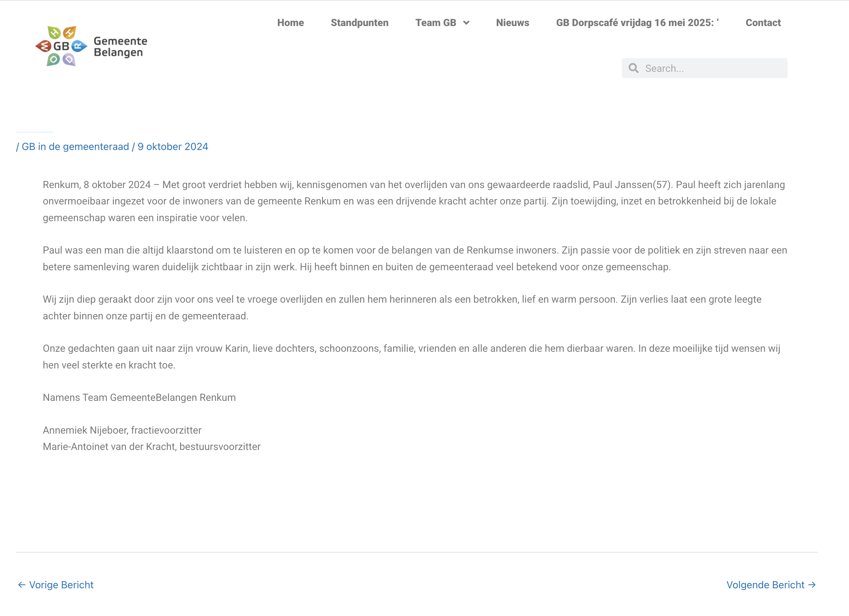The image size is (849, 616).
Task: Click the left arrow before Vorige Bericht
Action: (x=22, y=585)
